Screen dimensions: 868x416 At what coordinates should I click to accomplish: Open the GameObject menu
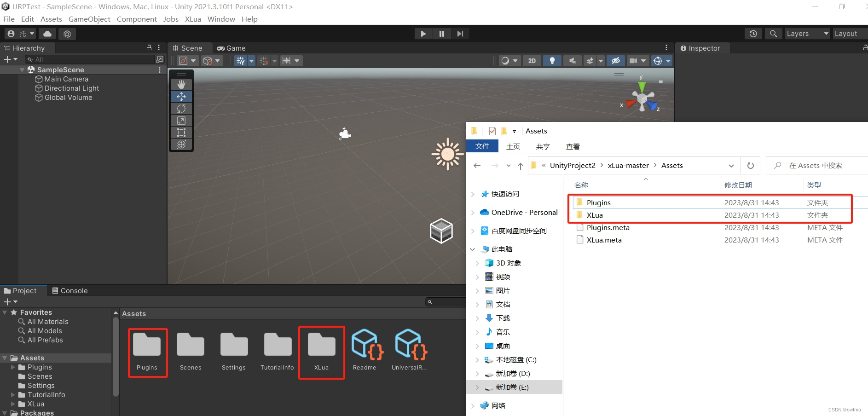pyautogui.click(x=89, y=19)
